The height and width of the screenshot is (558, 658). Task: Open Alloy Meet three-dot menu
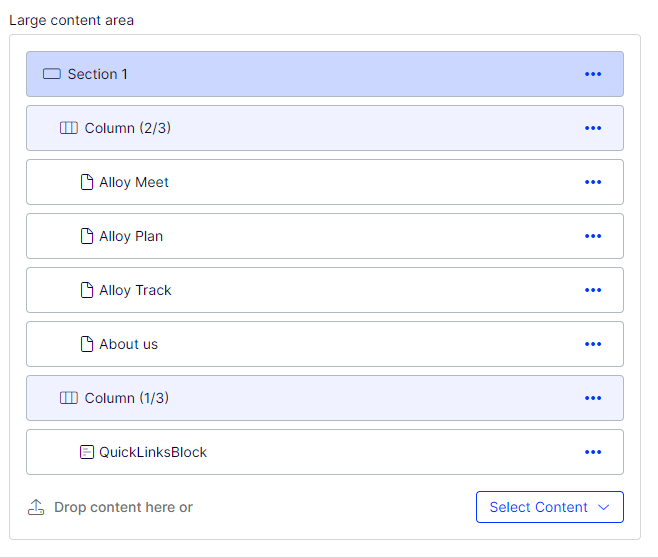593,182
